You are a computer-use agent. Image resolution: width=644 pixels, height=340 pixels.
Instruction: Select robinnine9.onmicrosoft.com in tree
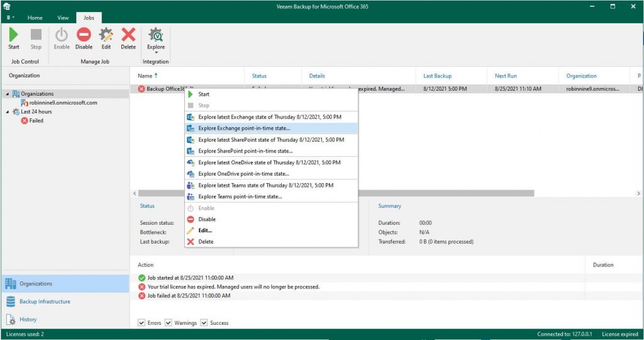[x=63, y=103]
